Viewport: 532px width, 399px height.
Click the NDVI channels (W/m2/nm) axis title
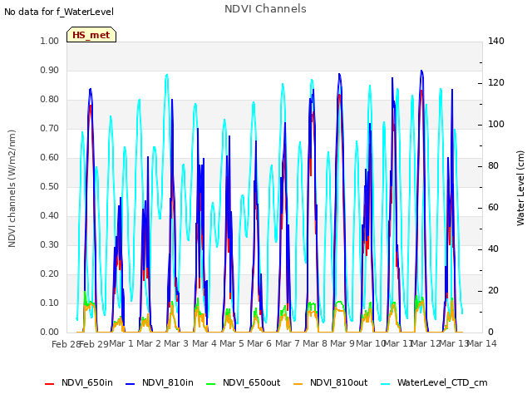12,189
